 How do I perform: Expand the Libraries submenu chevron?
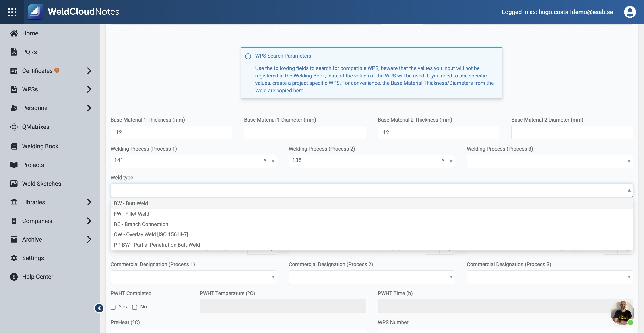click(89, 202)
